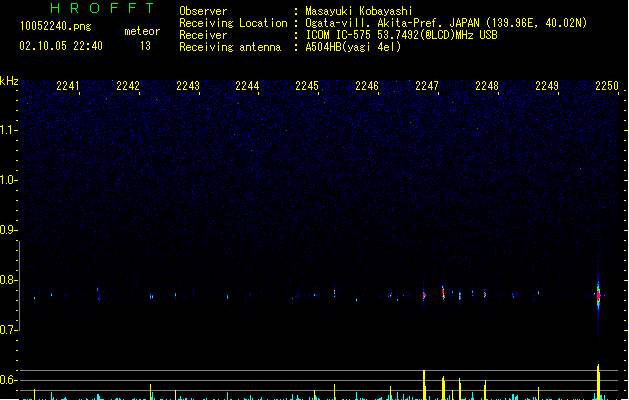Click the kHz axis unit label
This screenshot has height=400, width=629.
9,81
